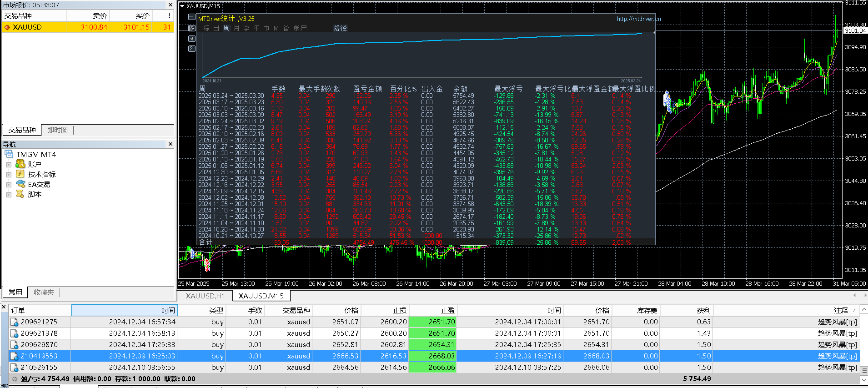Expand the 账户 accounts tree node

tap(9, 165)
